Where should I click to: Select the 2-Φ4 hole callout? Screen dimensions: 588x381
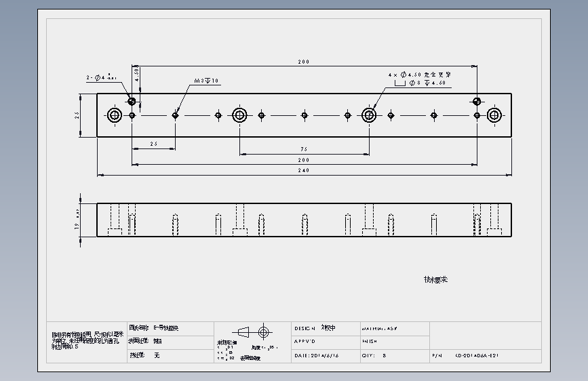[x=102, y=78]
